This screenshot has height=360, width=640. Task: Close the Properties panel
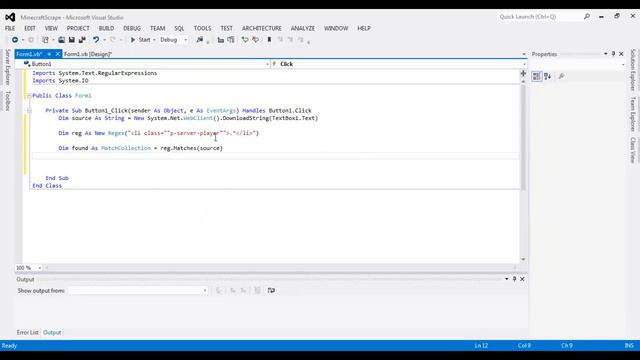point(621,54)
